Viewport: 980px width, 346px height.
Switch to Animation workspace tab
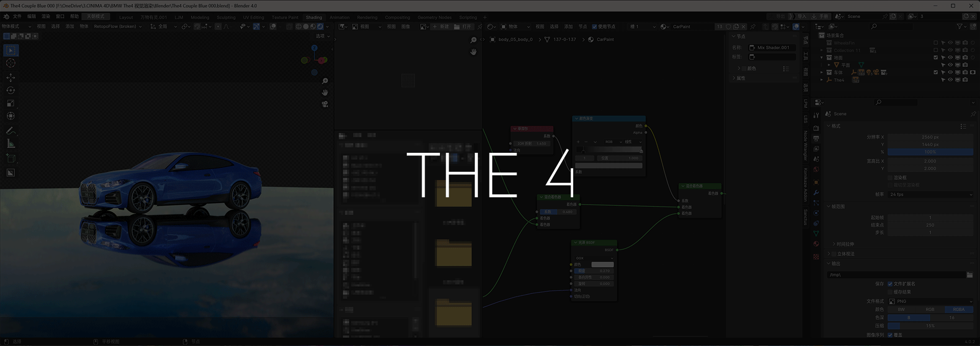point(339,17)
